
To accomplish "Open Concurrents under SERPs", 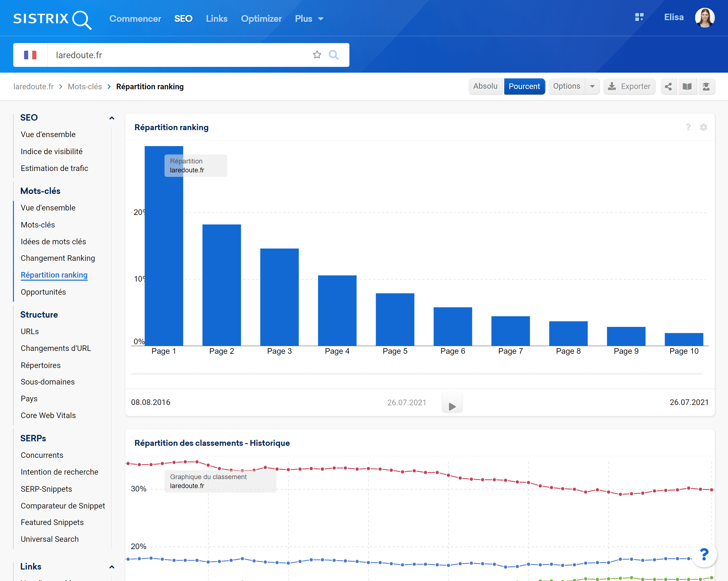I will tap(42, 455).
